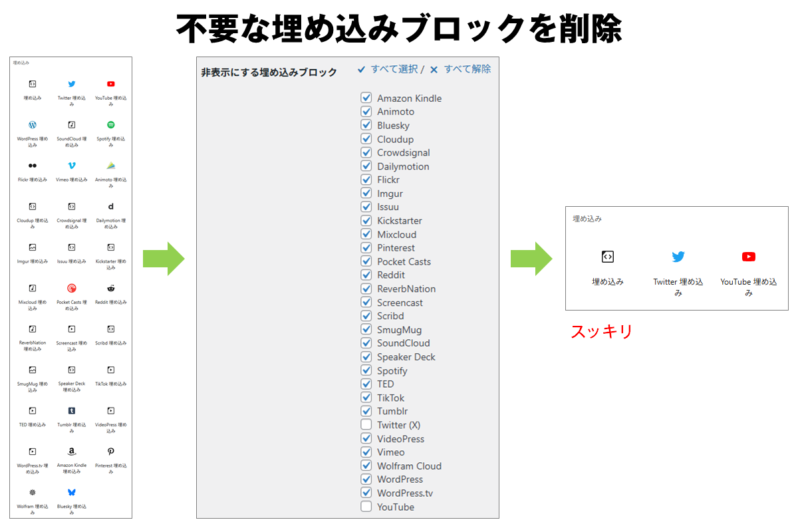Click the YouTube embed icon in the left panel
798x532 pixels.
(110, 84)
